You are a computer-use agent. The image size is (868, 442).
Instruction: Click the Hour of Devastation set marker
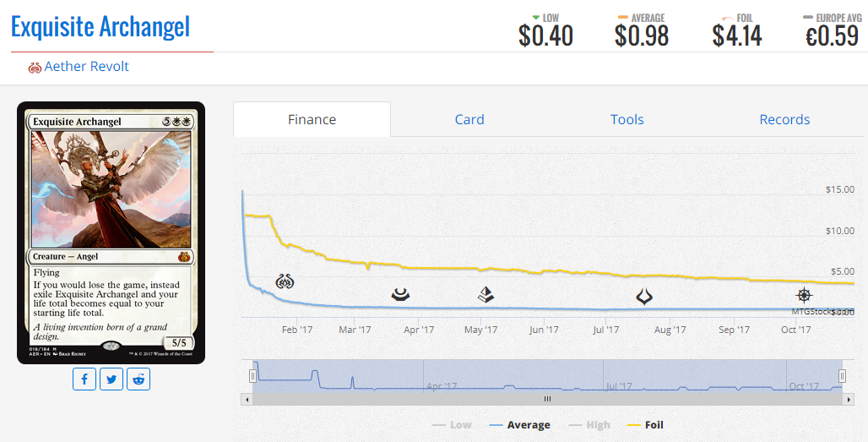[x=643, y=297]
